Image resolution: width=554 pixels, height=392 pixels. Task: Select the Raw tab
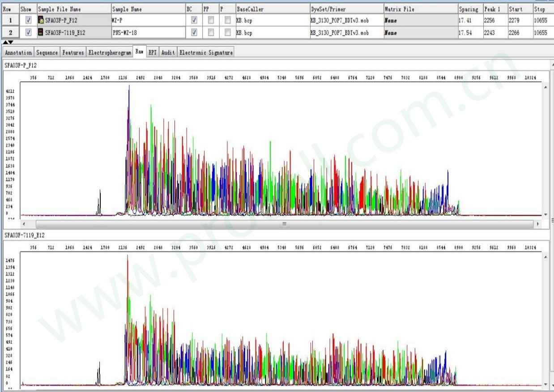pyautogui.click(x=140, y=52)
